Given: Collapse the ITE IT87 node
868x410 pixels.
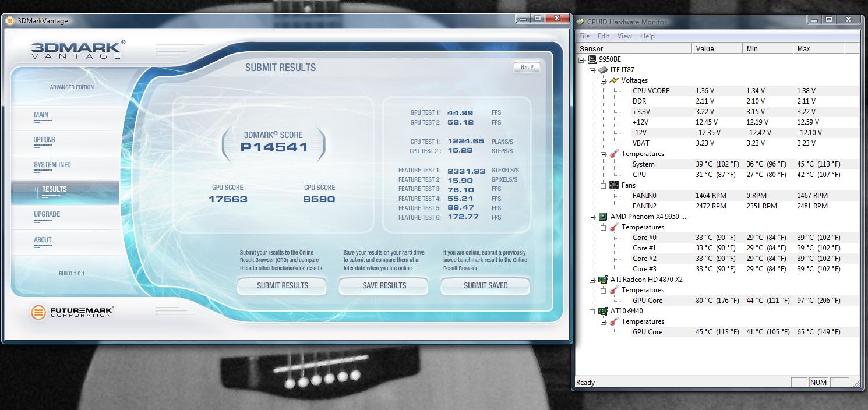Looking at the screenshot, I should 592,70.
